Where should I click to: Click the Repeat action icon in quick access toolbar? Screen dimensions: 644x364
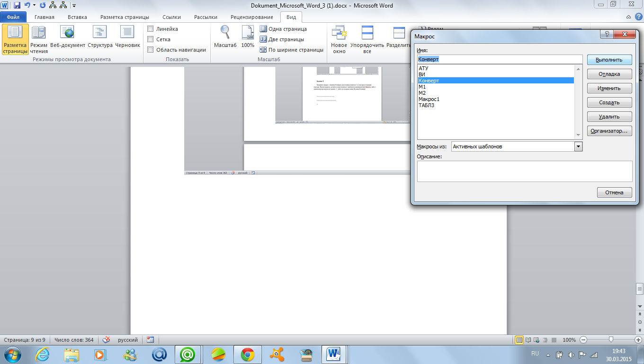pyautogui.click(x=43, y=6)
